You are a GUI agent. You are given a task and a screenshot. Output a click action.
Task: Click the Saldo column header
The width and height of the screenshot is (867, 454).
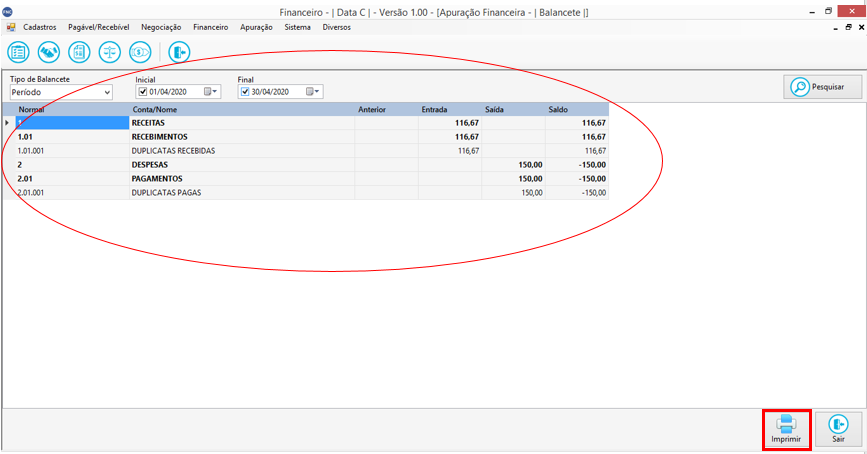coord(577,109)
